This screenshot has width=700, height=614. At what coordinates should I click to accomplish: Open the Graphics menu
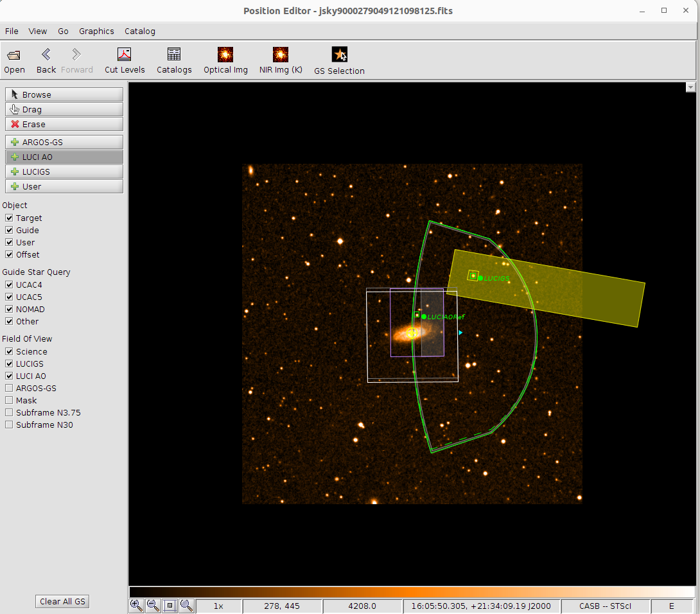coord(96,31)
